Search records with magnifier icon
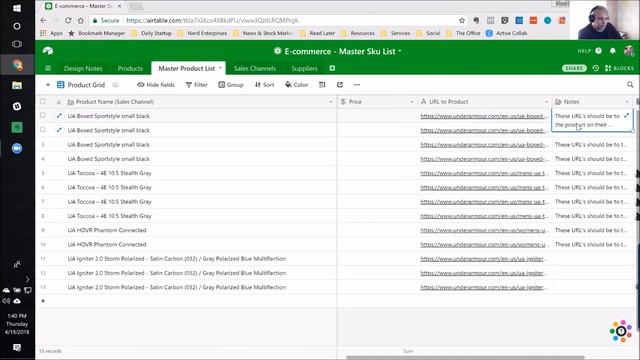640x360 pixels. tap(630, 85)
